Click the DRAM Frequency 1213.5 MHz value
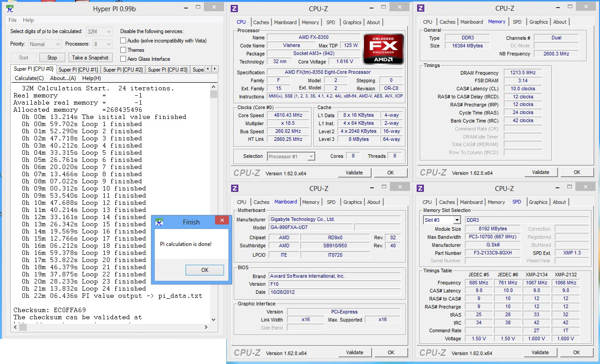600x364 pixels. [x=523, y=72]
